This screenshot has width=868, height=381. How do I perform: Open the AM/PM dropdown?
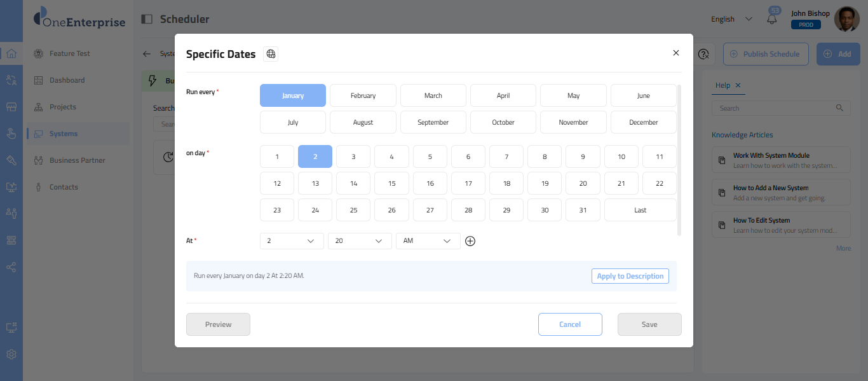coord(428,241)
